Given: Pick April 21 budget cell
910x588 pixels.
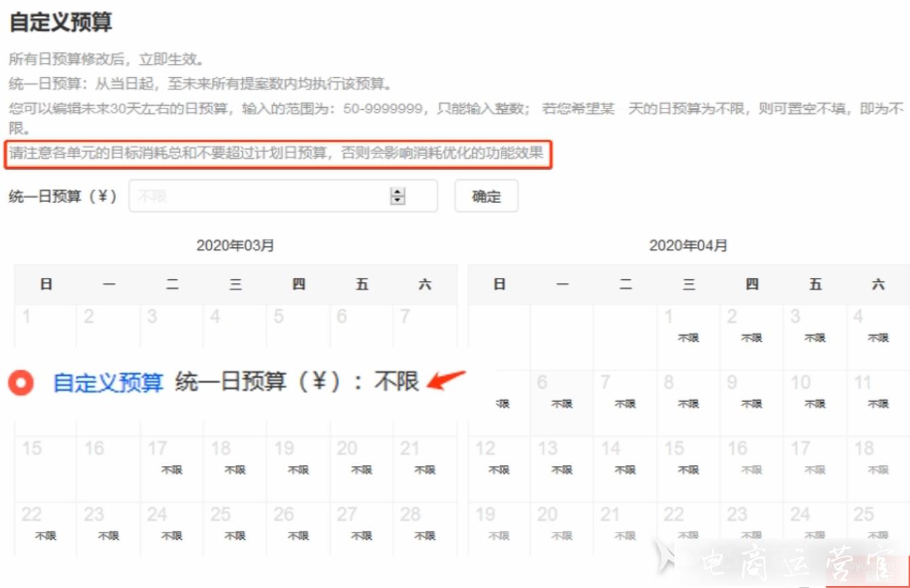Looking at the screenshot, I should [x=625, y=530].
